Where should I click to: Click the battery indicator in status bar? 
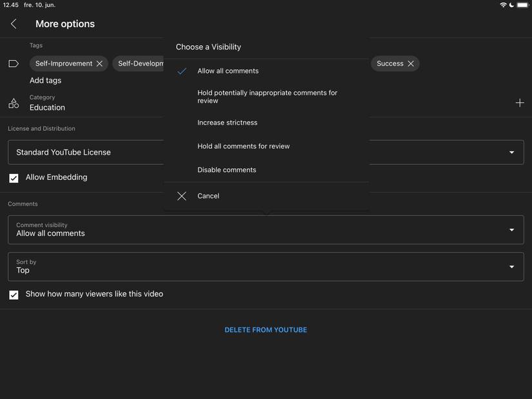(524, 5)
